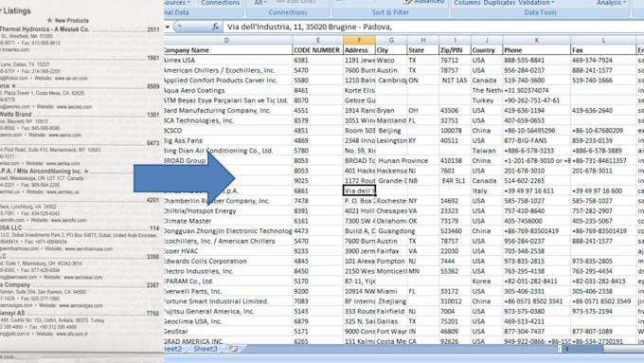This screenshot has width=644, height=363.
Task: Select the "Climate Master" company cell
Action: [x=228, y=221]
